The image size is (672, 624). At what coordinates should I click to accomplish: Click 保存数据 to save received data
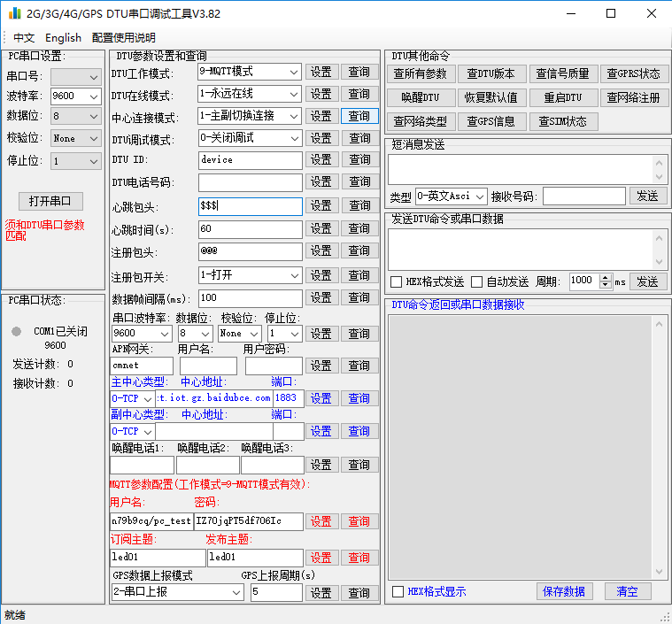click(564, 591)
